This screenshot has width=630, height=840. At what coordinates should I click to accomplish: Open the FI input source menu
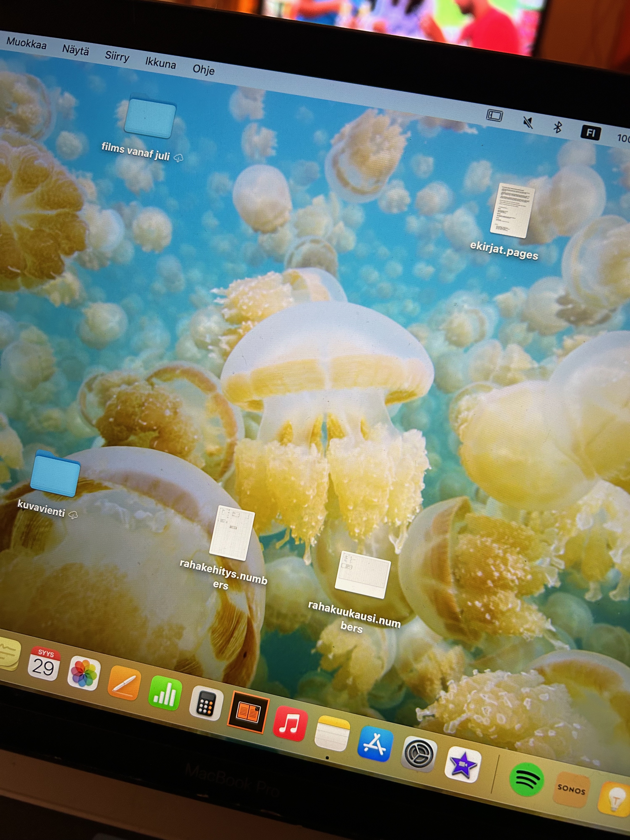point(591,133)
